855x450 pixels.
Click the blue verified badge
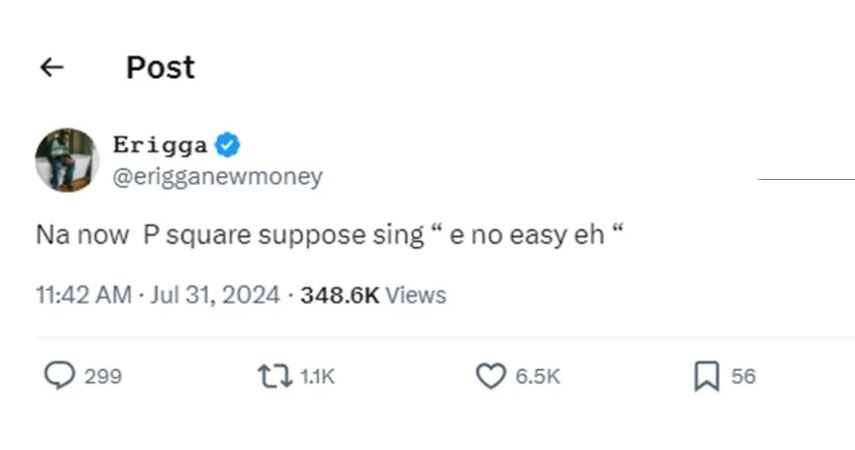pyautogui.click(x=229, y=145)
